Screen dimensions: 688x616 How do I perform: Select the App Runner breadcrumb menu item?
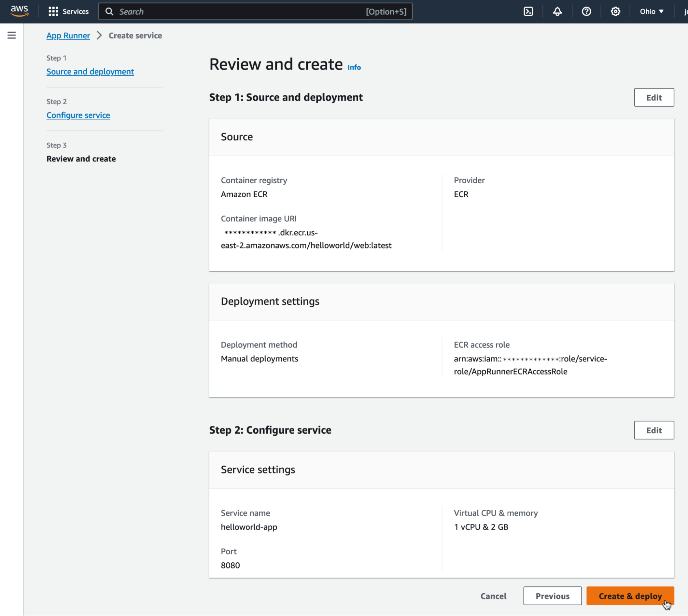tap(68, 36)
